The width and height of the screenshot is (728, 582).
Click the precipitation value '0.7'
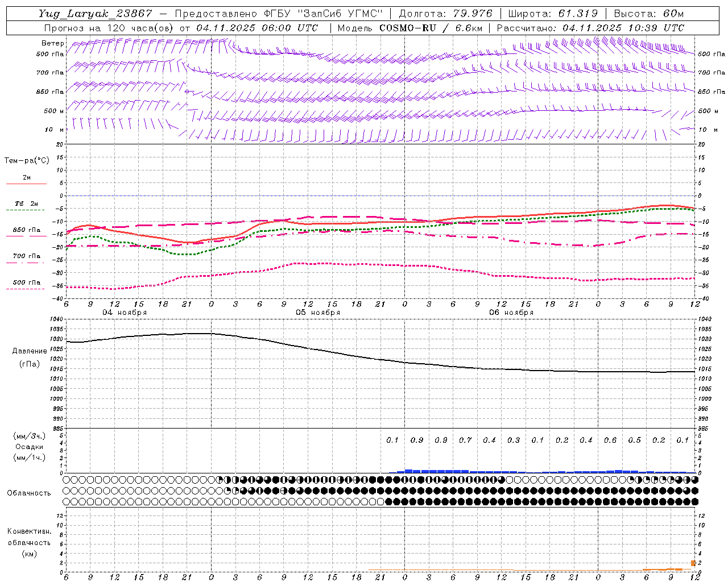(x=465, y=440)
